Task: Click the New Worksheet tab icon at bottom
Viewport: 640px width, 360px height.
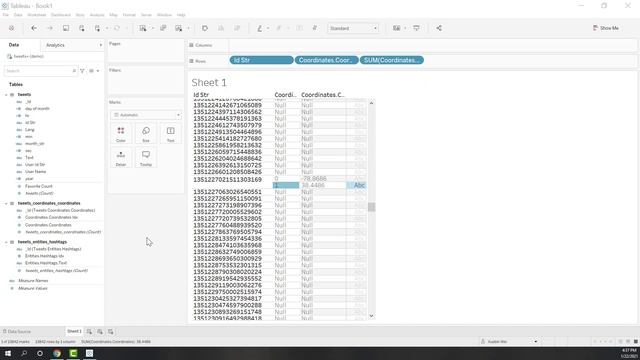Action: (89, 331)
